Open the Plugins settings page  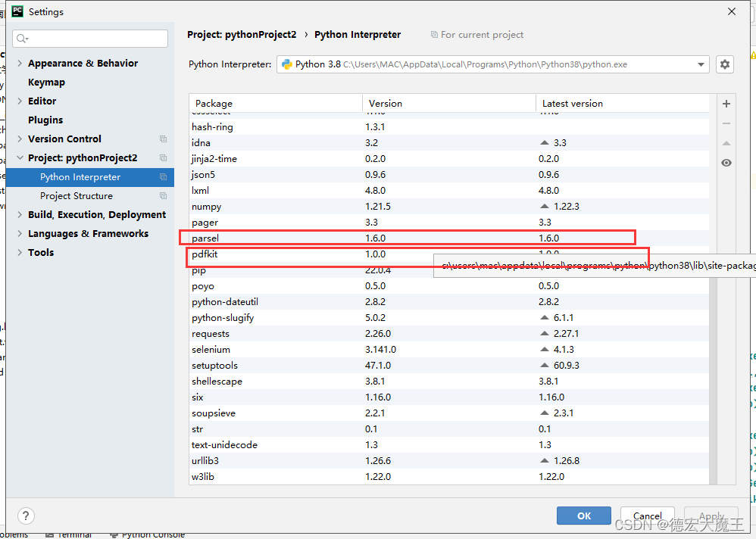[x=45, y=120]
